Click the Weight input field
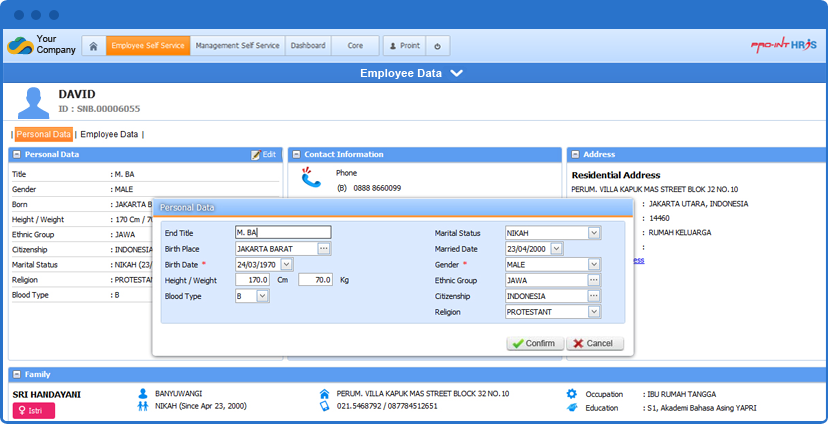This screenshot has height=424, width=828. pos(315,280)
